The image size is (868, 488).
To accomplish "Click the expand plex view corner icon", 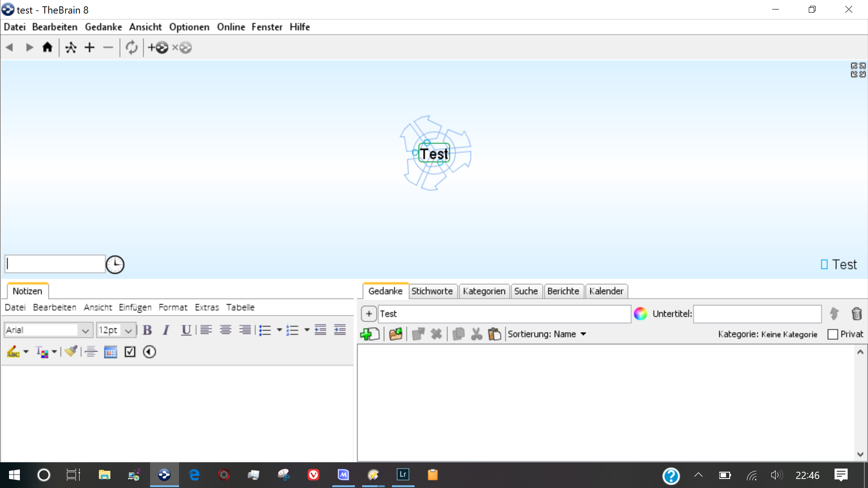I will pos(858,70).
